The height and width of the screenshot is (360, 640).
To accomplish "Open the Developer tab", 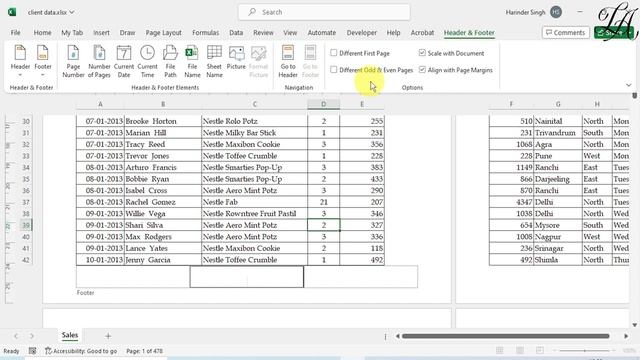I will pos(362,33).
